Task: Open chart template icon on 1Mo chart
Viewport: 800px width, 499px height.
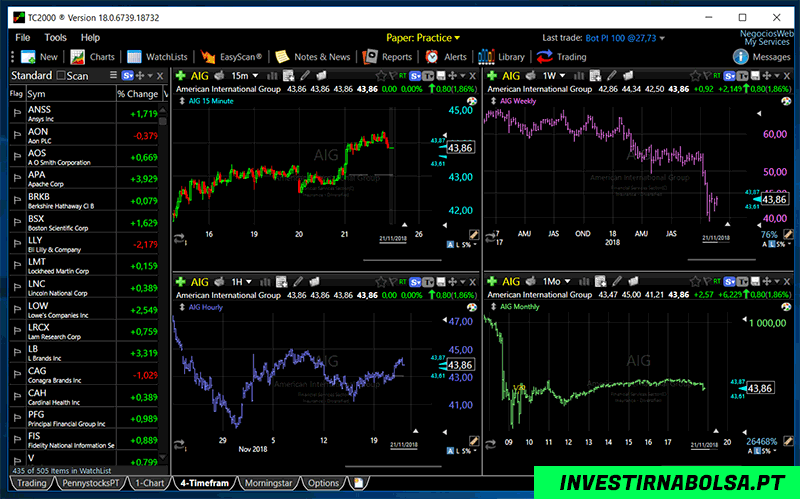Action: point(600,282)
